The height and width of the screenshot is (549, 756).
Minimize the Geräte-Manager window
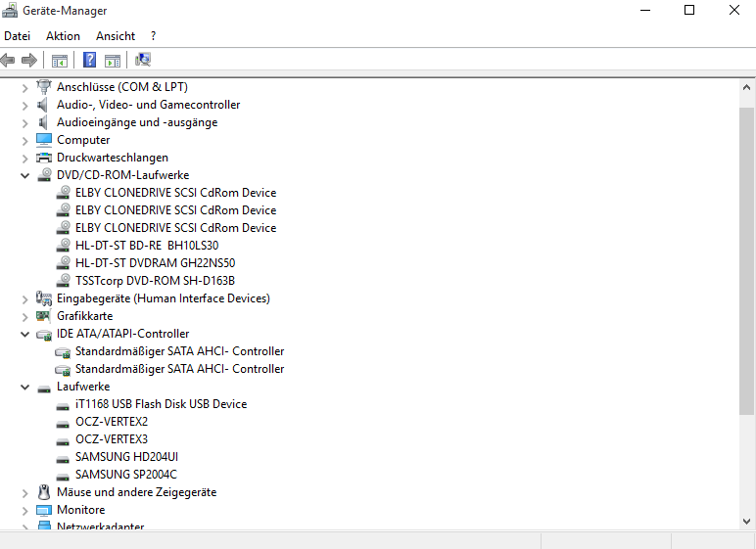(x=645, y=10)
